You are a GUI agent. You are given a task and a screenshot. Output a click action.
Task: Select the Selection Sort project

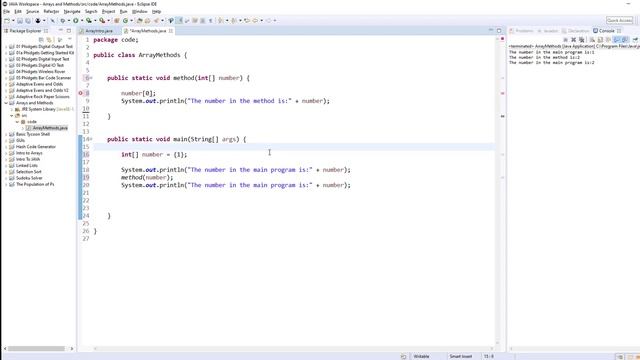pos(28,172)
